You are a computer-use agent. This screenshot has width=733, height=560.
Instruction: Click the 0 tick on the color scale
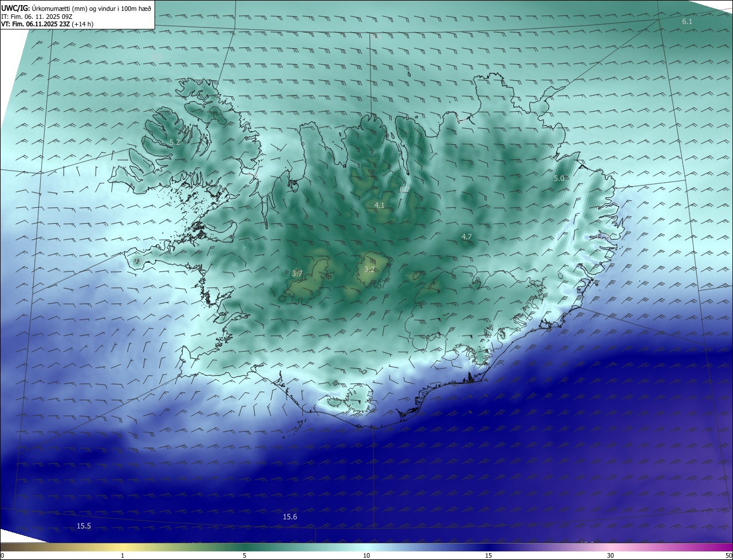2,555
